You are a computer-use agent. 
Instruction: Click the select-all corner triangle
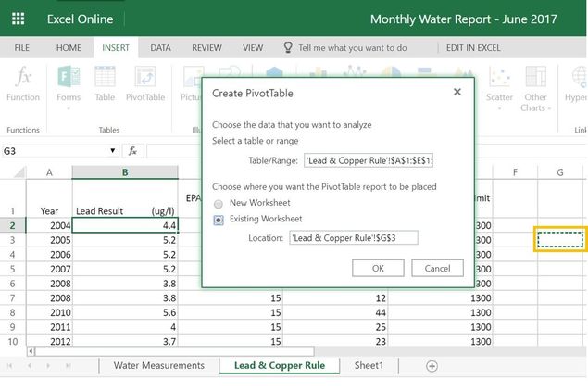coord(19,172)
